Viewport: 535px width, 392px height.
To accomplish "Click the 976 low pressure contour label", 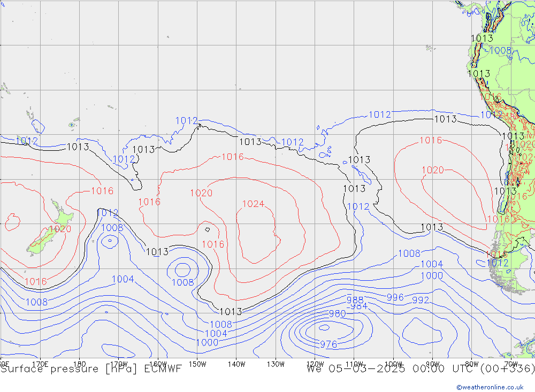I will pos(328,344).
